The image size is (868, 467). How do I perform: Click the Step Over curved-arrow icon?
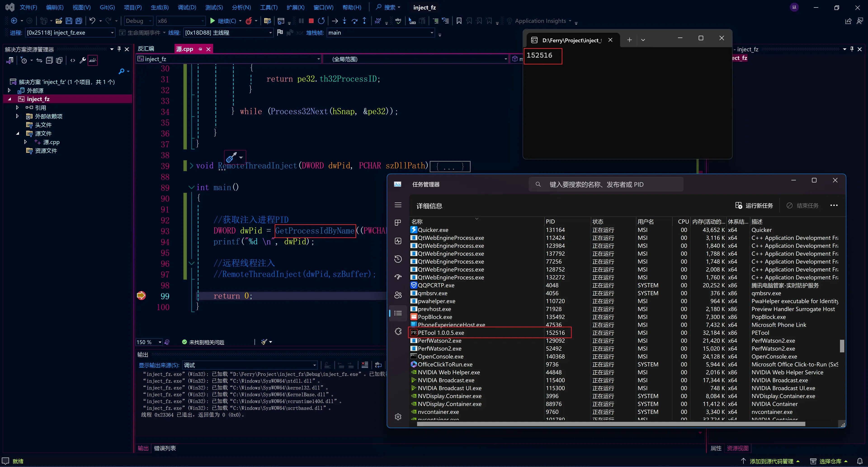click(x=354, y=21)
